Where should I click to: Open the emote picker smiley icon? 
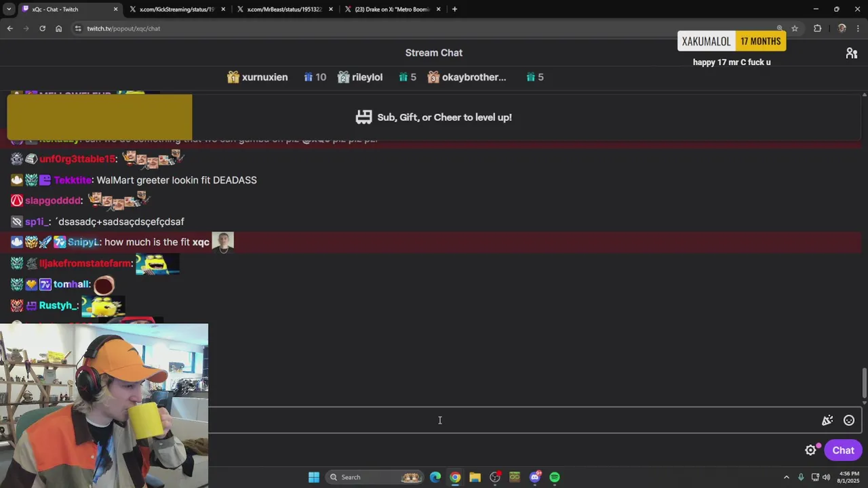pyautogui.click(x=849, y=420)
